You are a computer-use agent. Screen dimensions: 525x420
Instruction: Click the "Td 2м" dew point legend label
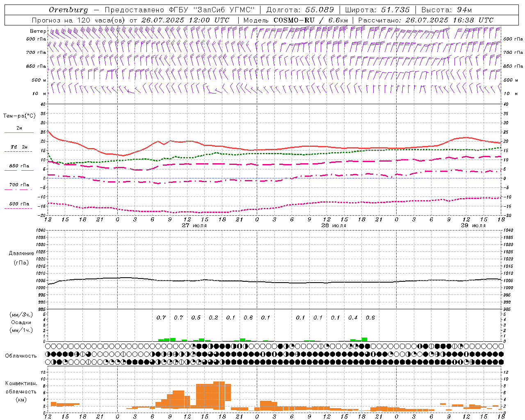pos(19,147)
